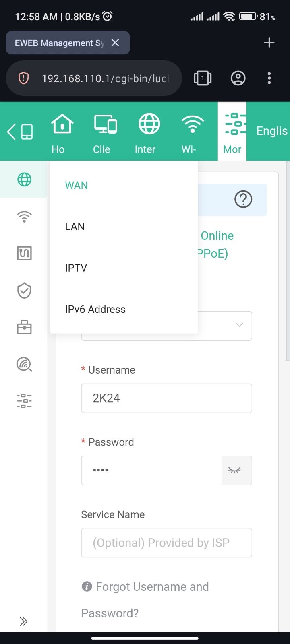
Task: Expand the left sidebar with double chevron
Action: [24, 621]
